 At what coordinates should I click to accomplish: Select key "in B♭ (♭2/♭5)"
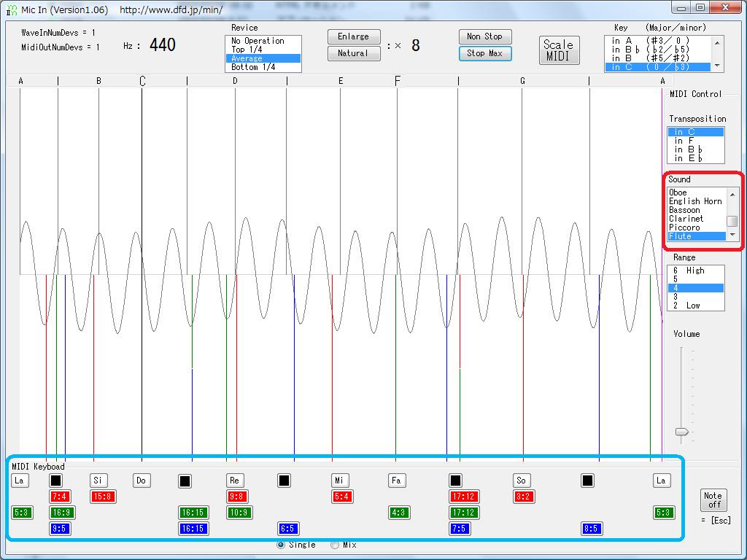(x=657, y=50)
